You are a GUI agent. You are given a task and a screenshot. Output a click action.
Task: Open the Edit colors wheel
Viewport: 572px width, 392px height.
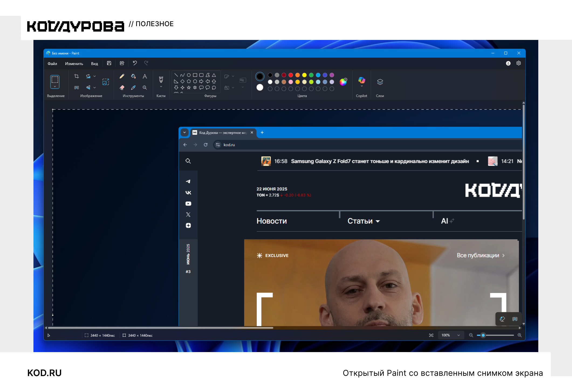pyautogui.click(x=343, y=82)
